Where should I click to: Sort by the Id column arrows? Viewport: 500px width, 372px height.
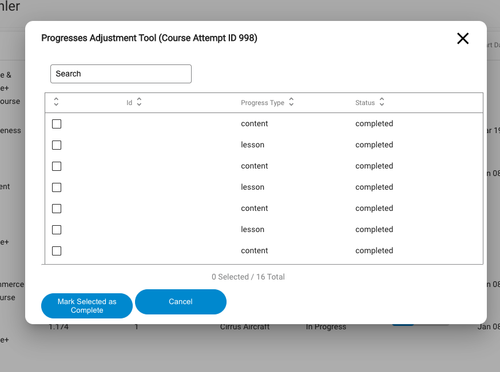pos(139,102)
